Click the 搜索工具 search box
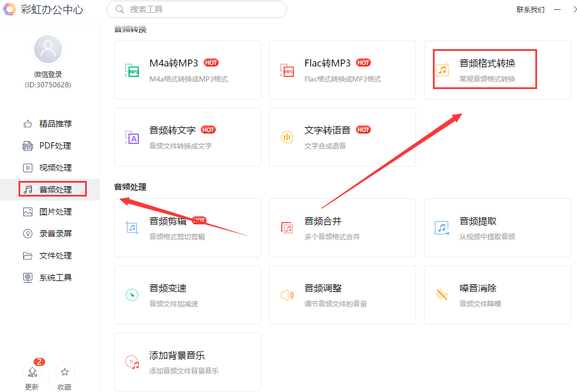The image size is (577, 392). [x=196, y=9]
